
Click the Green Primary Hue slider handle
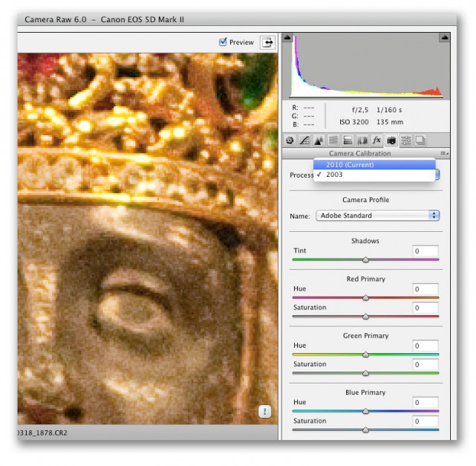coord(366,355)
